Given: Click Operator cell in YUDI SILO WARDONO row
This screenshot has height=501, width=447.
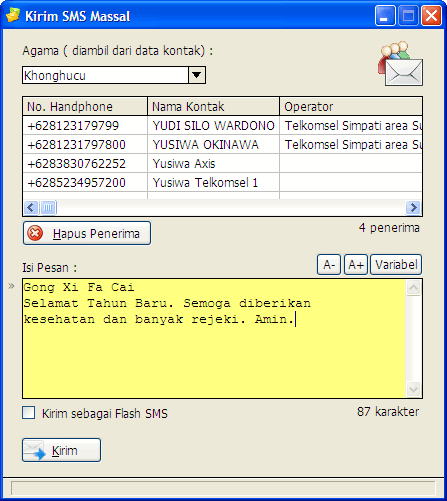Looking at the screenshot, I should pyautogui.click(x=351, y=126).
